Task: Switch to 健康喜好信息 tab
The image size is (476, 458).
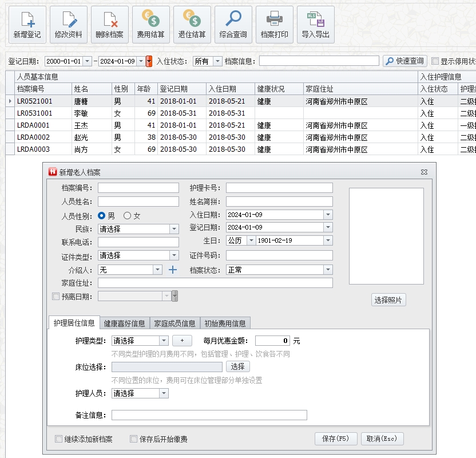Action: click(x=125, y=323)
